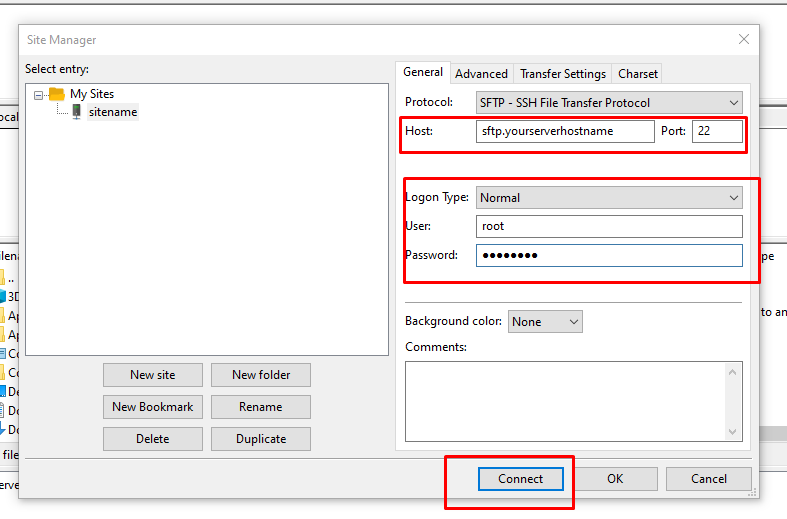Open the Logon Type dropdown
The width and height of the screenshot is (787, 519).
click(609, 198)
